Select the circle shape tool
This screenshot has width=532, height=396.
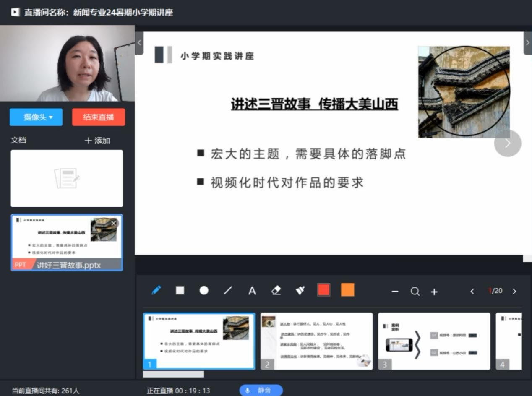(x=204, y=290)
